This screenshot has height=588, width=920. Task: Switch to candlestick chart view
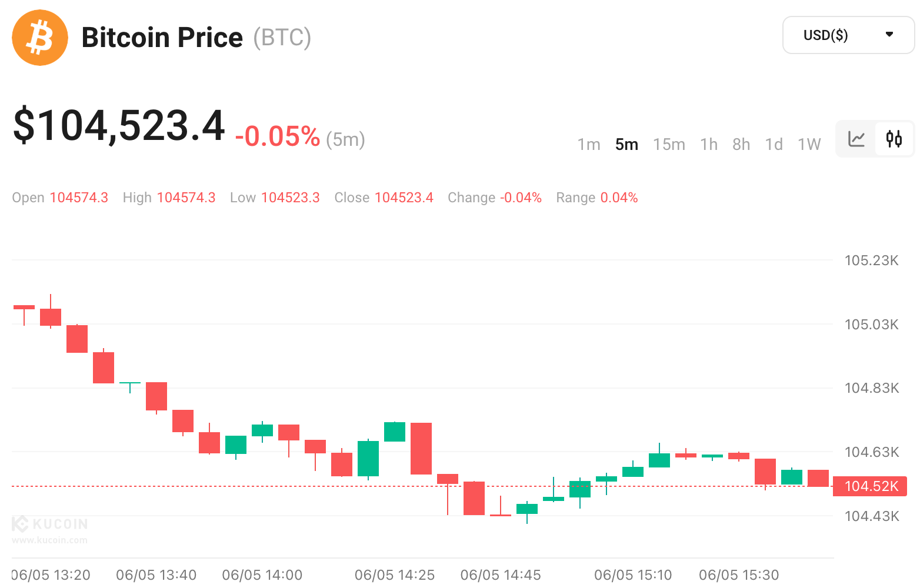pyautogui.click(x=894, y=139)
